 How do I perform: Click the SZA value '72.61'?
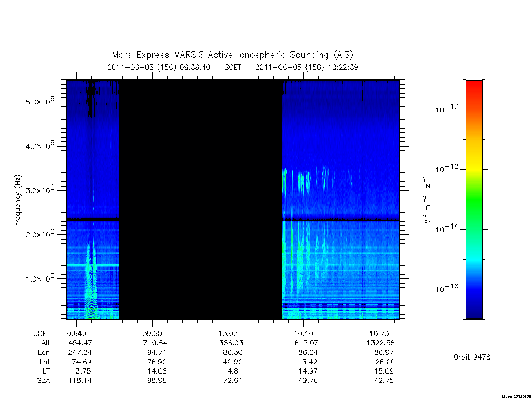(233, 381)
